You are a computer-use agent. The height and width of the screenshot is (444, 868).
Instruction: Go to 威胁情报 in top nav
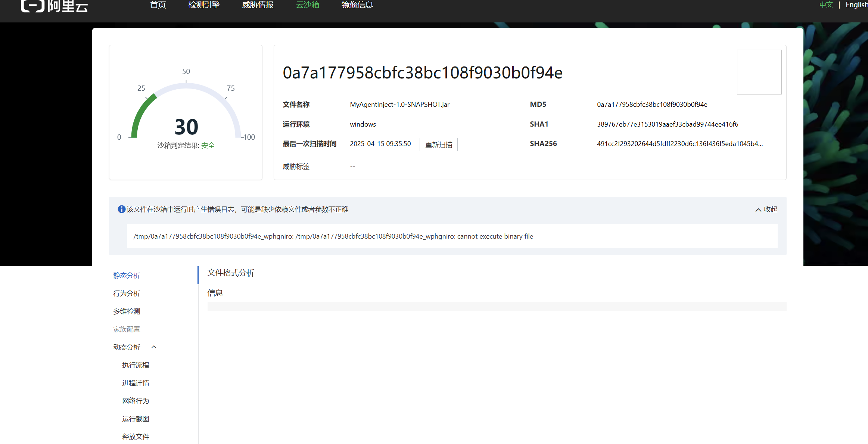point(258,5)
